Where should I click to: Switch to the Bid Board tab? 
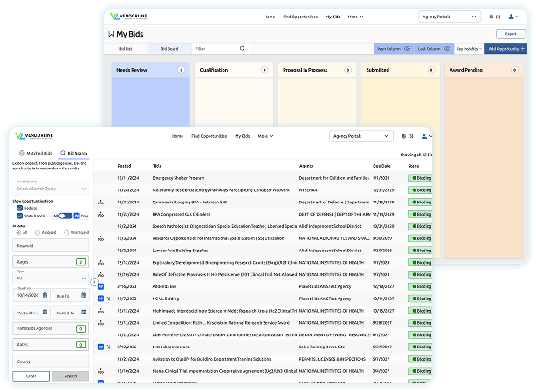169,49
